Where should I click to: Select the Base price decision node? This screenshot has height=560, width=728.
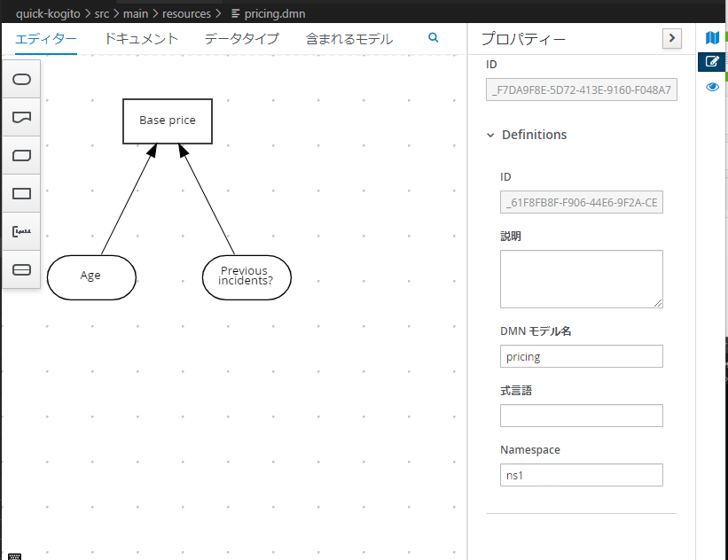(x=168, y=121)
